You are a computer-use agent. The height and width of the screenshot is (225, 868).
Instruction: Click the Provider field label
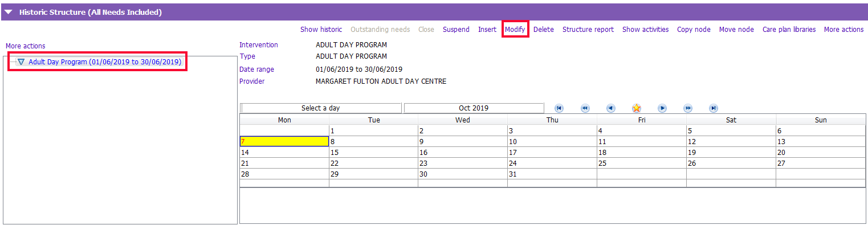click(252, 81)
